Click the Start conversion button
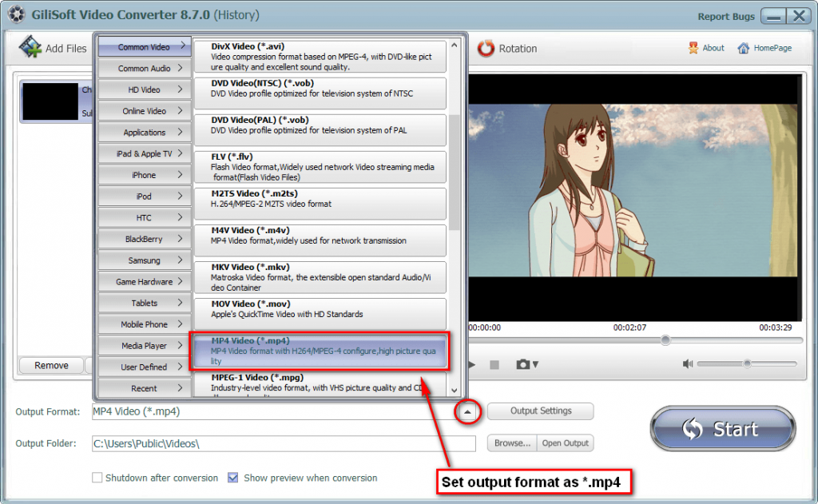The height and width of the screenshot is (504, 818). coord(723,428)
